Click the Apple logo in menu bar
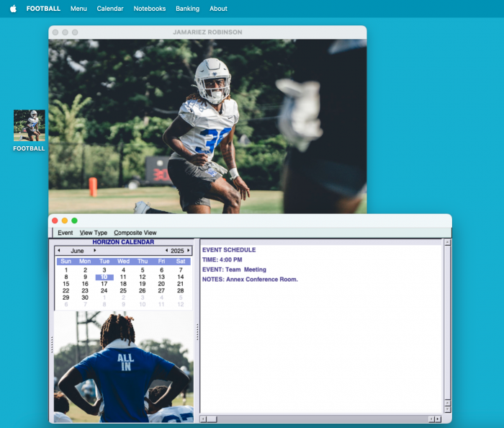This screenshot has width=504, height=428. point(13,9)
